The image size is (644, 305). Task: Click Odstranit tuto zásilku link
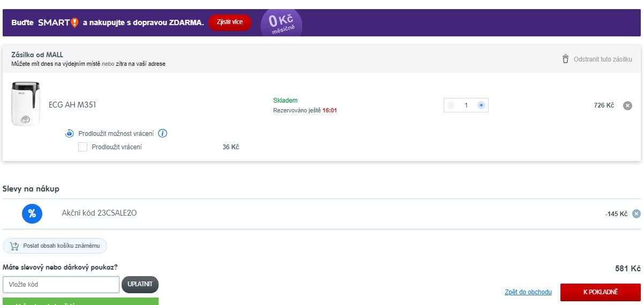(x=603, y=59)
